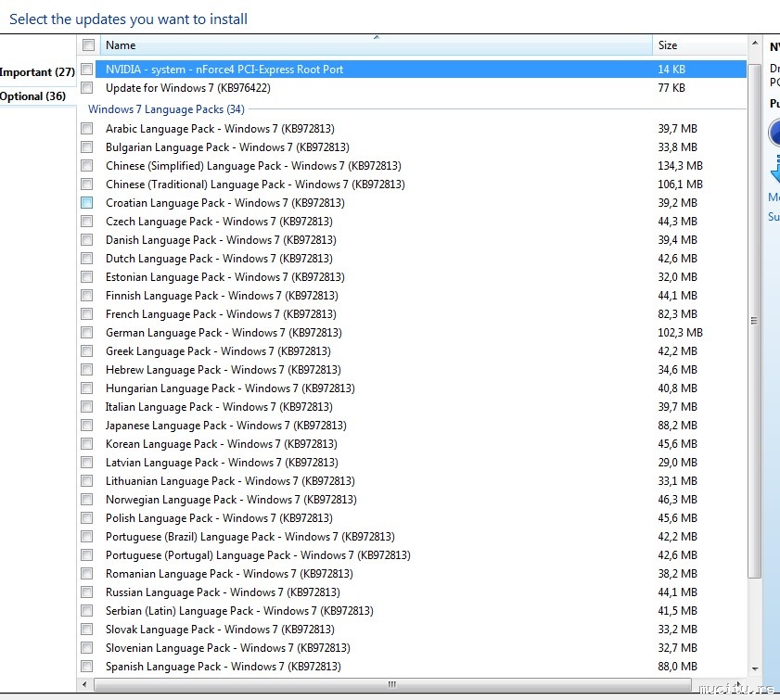The height and width of the screenshot is (700, 780).
Task: Tick Hebrew Language Pack checkbox
Action: coord(87,370)
